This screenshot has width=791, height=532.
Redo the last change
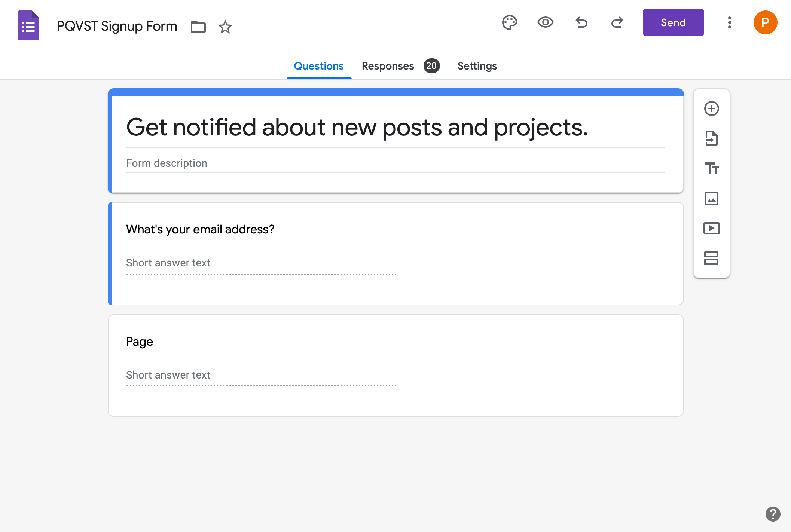tap(617, 22)
